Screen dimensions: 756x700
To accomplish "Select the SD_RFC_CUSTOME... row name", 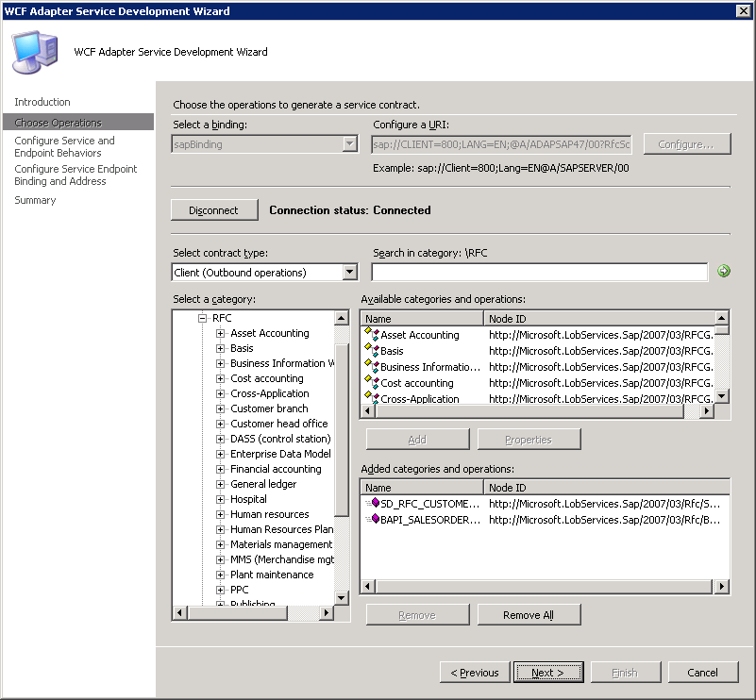I will coord(430,504).
